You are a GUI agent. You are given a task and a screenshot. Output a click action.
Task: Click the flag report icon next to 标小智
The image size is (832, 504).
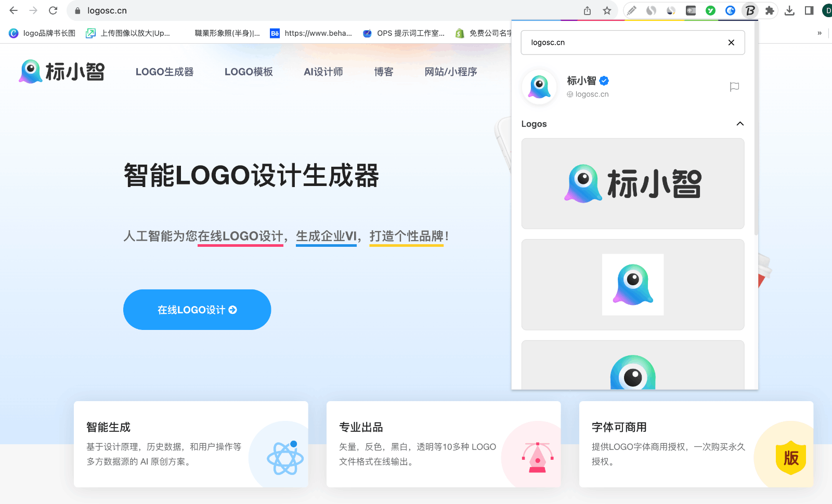tap(734, 87)
